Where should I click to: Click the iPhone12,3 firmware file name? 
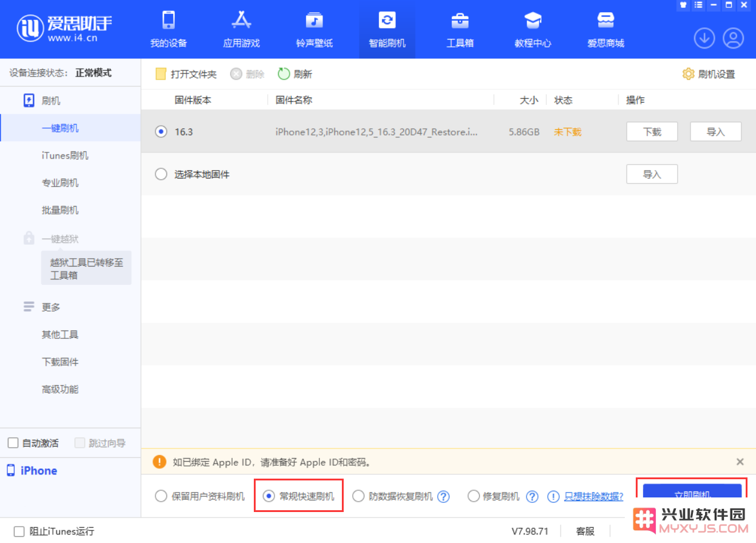click(x=376, y=132)
